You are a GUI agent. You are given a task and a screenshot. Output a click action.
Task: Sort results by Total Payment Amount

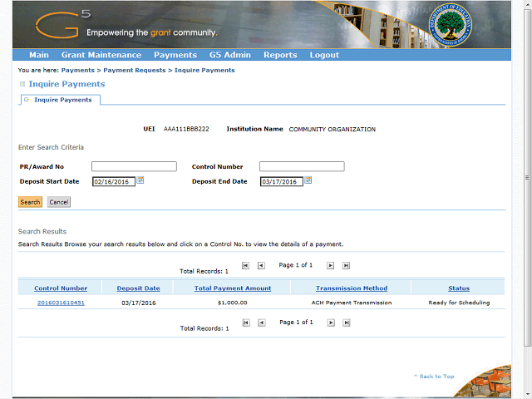pyautogui.click(x=233, y=288)
